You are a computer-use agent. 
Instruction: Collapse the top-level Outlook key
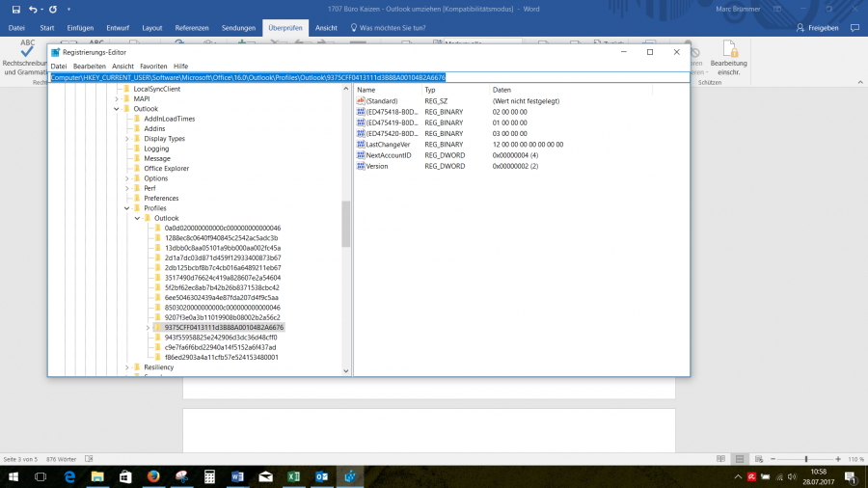(117, 109)
